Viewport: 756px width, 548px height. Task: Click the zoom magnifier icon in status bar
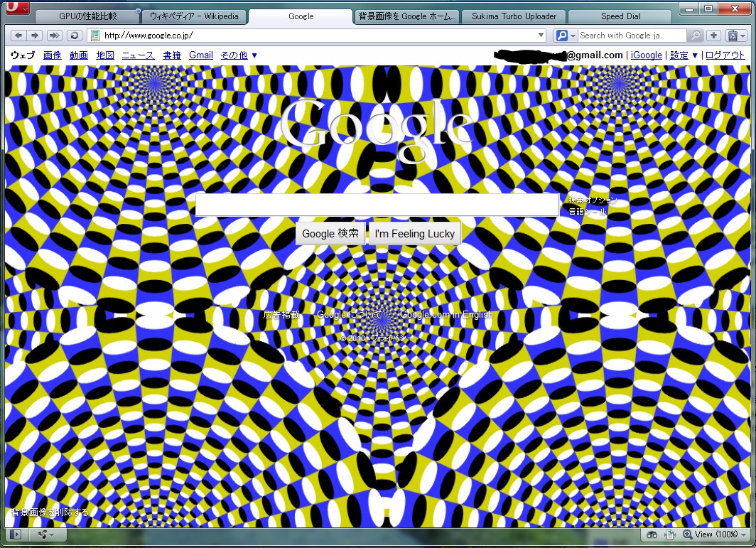coord(688,534)
